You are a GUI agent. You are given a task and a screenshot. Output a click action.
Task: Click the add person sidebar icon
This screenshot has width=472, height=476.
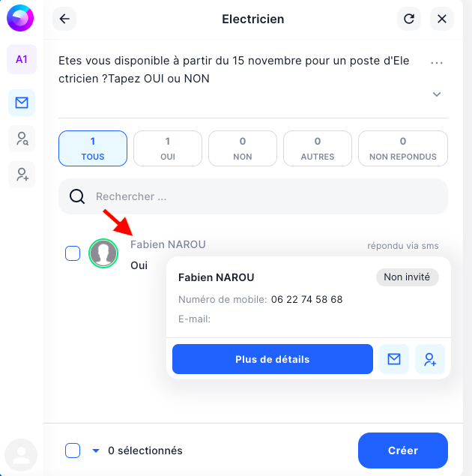22,175
